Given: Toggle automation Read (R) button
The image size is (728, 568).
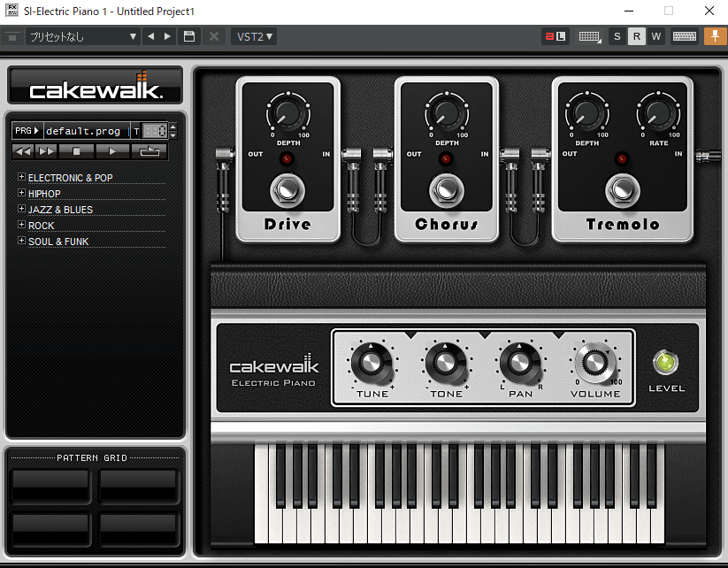Looking at the screenshot, I should pyautogui.click(x=637, y=36).
